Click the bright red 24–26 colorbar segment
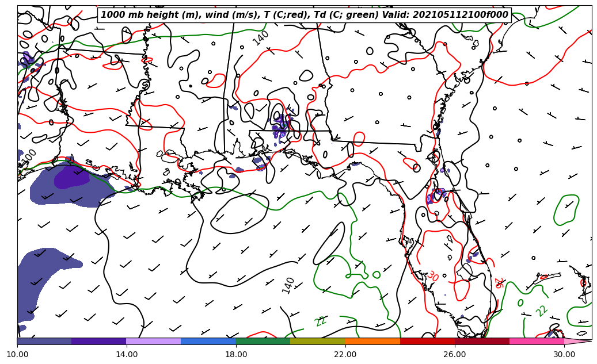Screen dimensions: 597x364 (428, 341)
